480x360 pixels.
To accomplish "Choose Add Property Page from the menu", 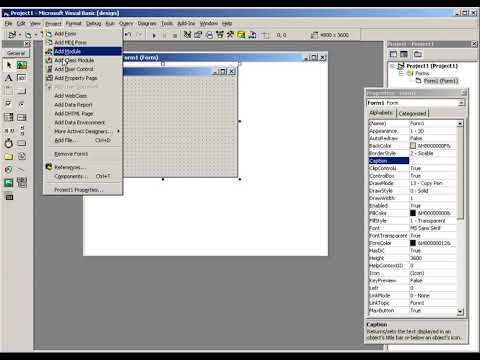I will pyautogui.click(x=83, y=78).
